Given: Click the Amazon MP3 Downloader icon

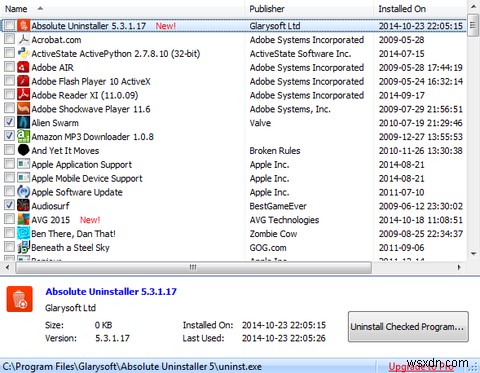Looking at the screenshot, I should [23, 136].
